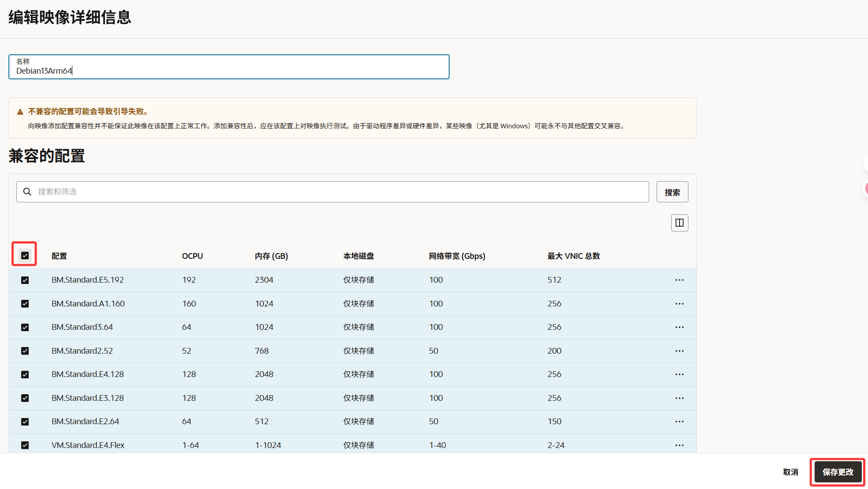
Task: Sort by the OCPU column header
Action: 192,256
